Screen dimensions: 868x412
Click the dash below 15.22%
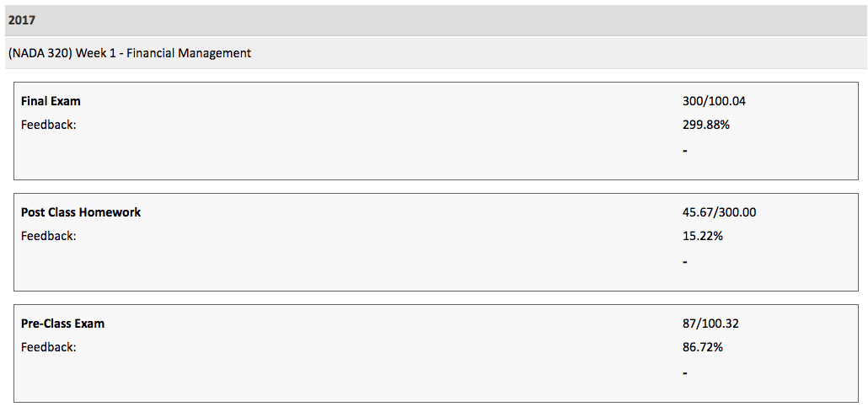point(685,262)
